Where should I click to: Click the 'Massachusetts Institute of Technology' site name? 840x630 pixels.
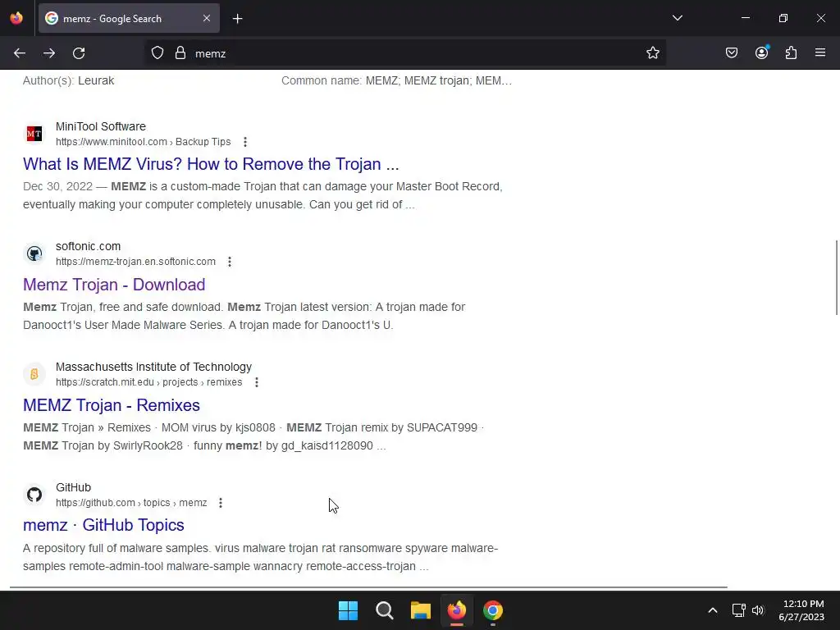(153, 367)
